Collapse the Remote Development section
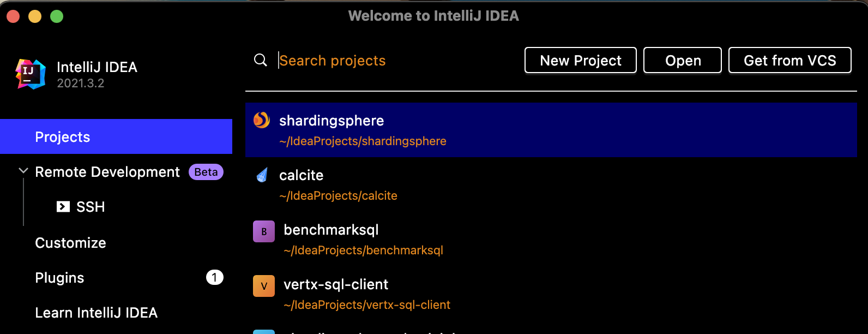868x334 pixels. (x=23, y=171)
